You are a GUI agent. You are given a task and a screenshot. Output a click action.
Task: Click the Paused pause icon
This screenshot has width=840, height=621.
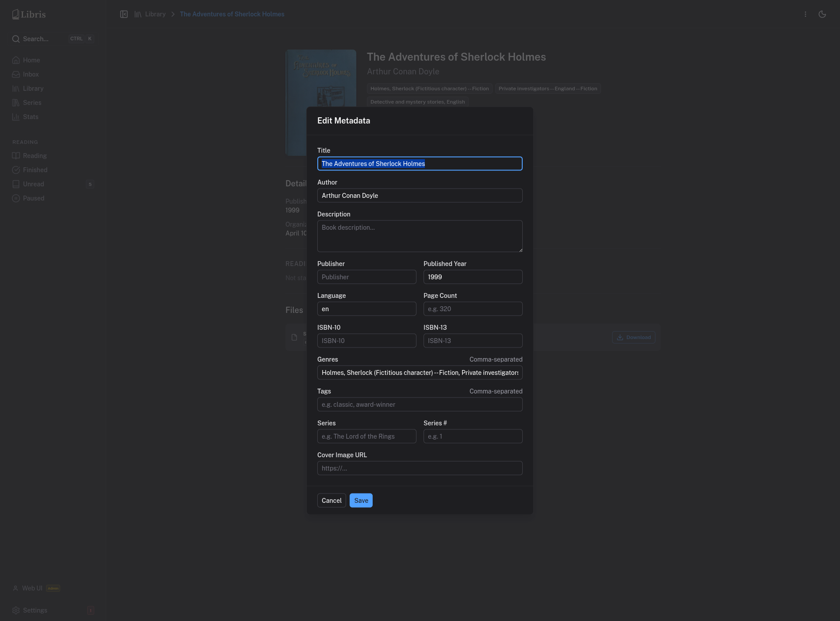16,198
